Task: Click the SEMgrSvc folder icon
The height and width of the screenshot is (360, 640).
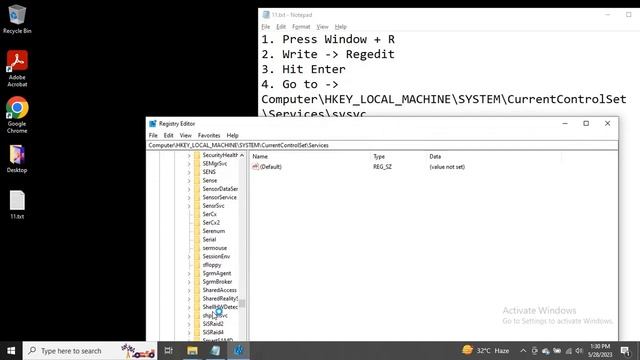Action: (198, 164)
